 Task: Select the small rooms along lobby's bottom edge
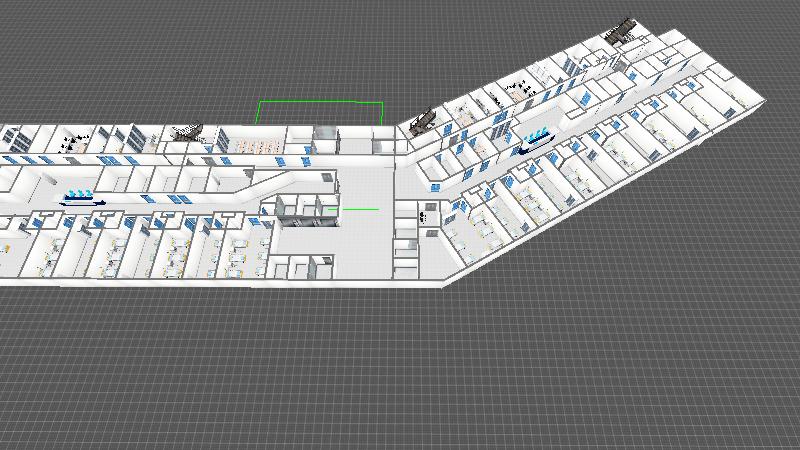tap(300, 266)
